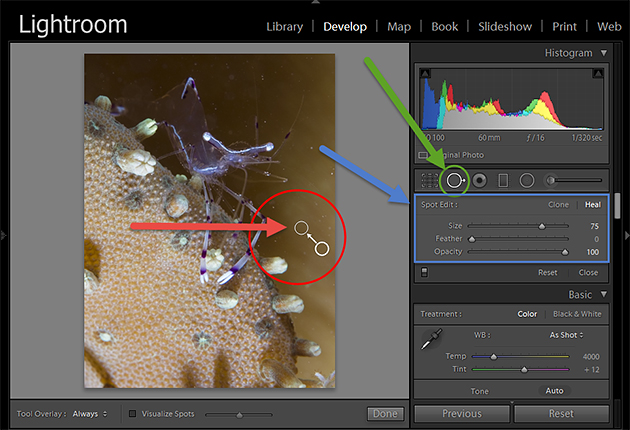Adjust the tool strip brush slider
Image resolution: width=630 pixels, height=430 pixels.
pyautogui.click(x=576, y=180)
